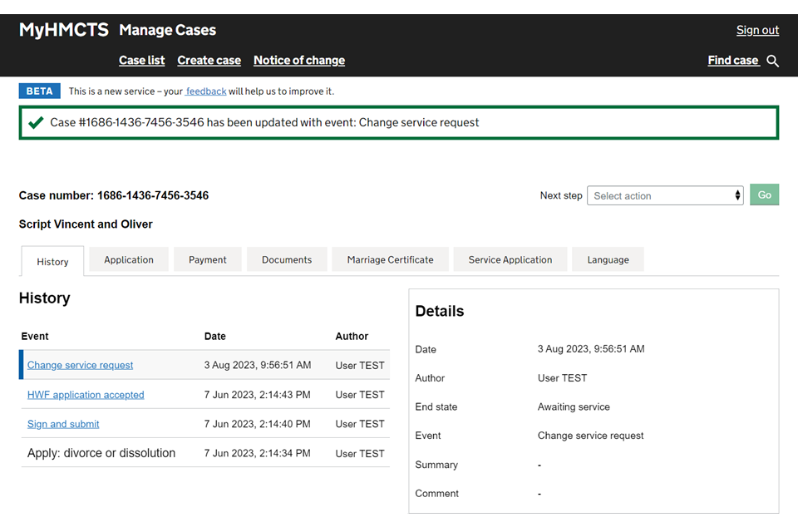Open the Marriage Certificate tab
Viewport: 798px width, 532px height.
click(390, 259)
